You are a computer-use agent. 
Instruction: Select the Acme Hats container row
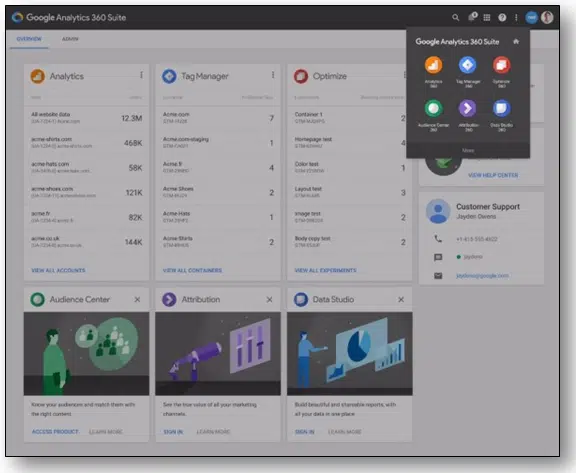pos(218,217)
